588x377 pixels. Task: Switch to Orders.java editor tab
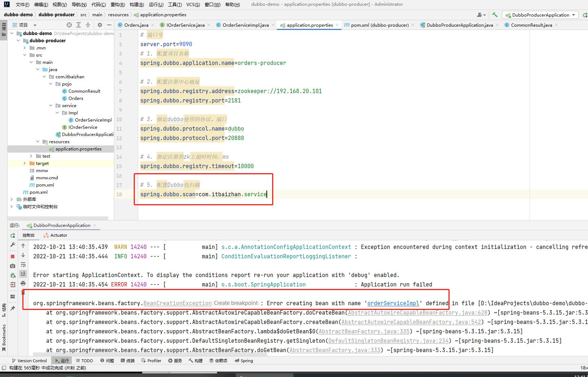136,25
